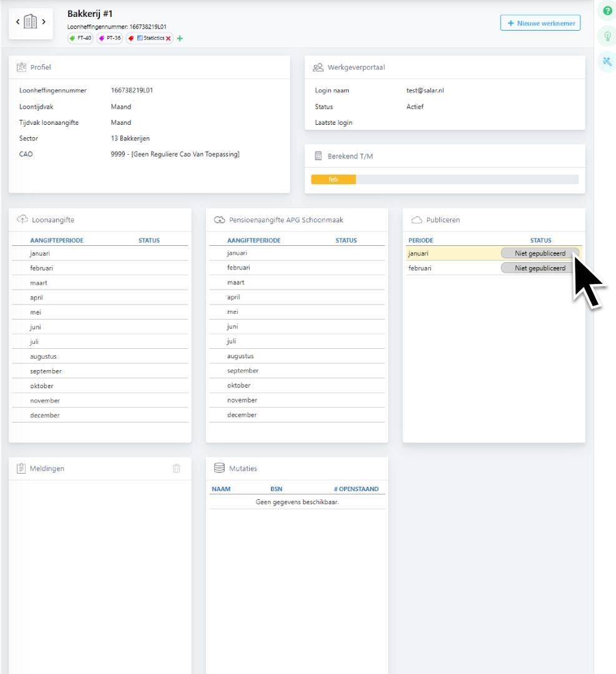616x674 pixels.
Task: Click the PT-36 tag
Action: pos(110,39)
